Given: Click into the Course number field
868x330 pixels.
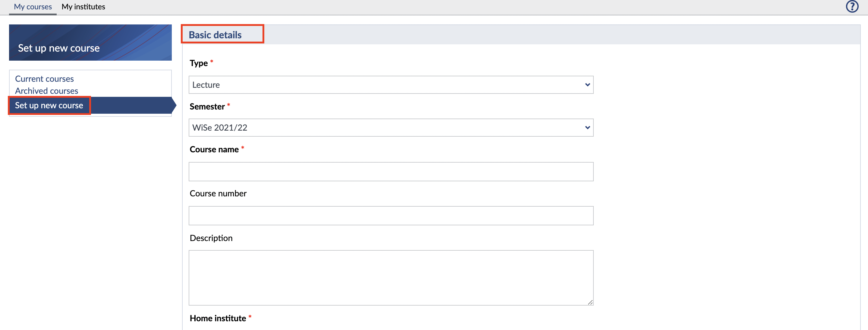Looking at the screenshot, I should pyautogui.click(x=391, y=216).
